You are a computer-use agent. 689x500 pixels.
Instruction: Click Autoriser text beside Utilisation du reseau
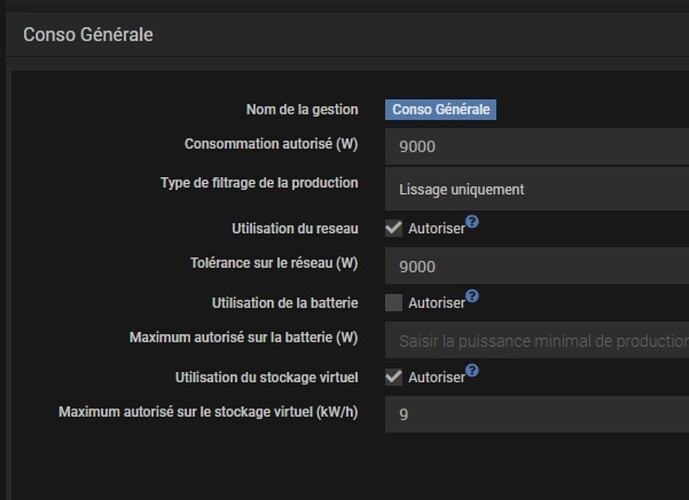point(436,228)
